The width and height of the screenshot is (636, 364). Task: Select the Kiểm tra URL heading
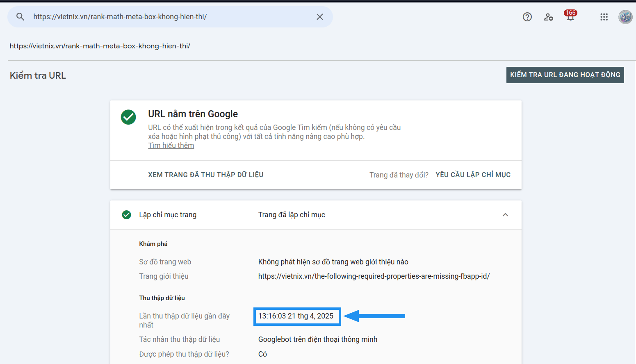(38, 75)
